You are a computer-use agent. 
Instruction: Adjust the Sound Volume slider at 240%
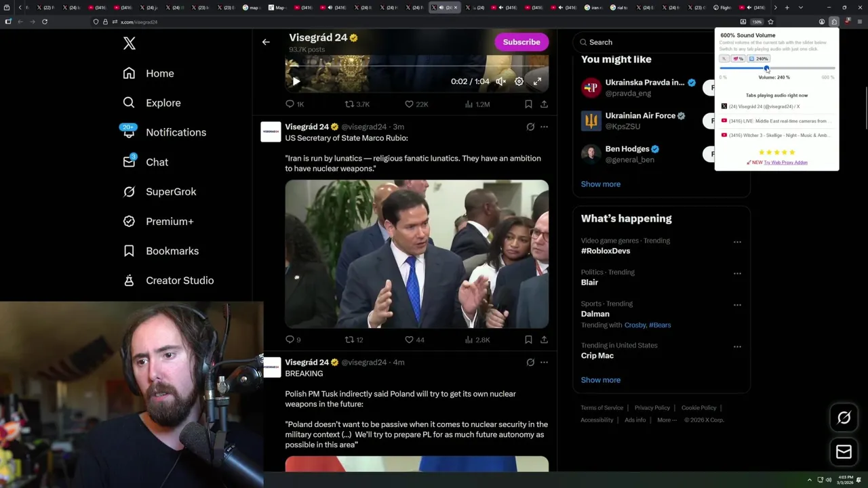(767, 68)
